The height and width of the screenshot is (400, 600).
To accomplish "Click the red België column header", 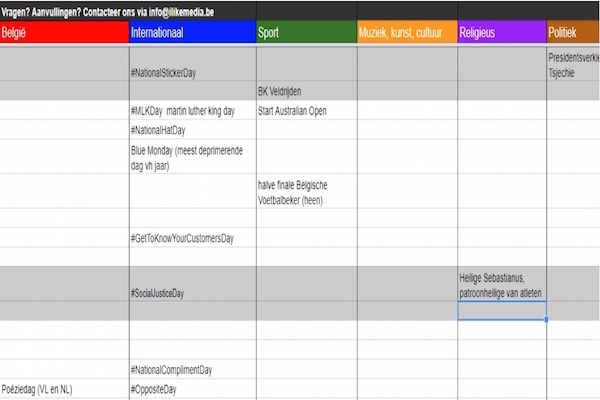I will (64, 33).
